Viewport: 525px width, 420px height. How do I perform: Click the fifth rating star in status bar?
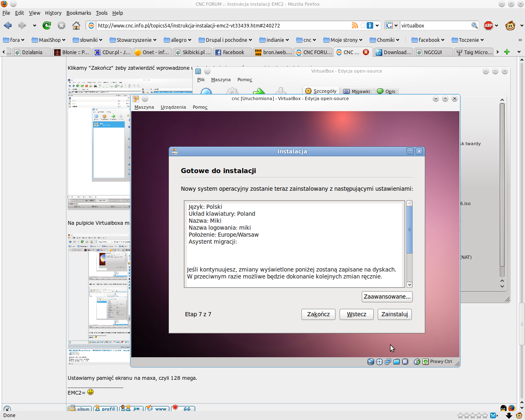click(485, 415)
